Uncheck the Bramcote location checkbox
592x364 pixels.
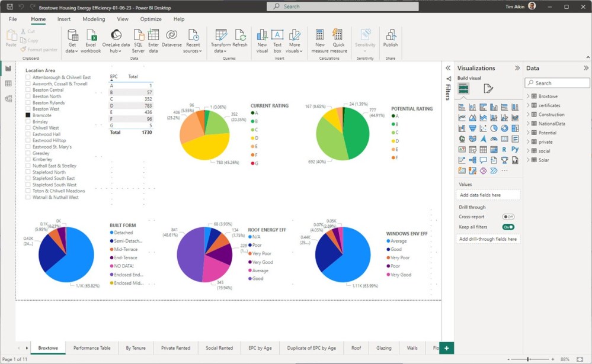(28, 115)
